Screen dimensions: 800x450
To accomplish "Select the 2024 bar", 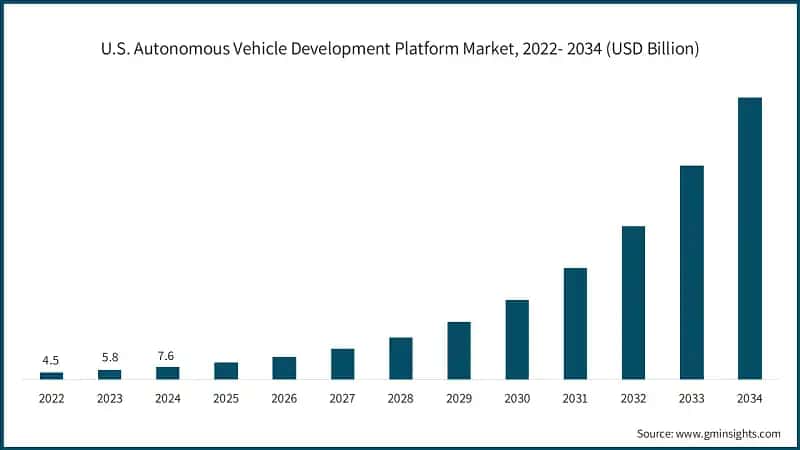I will tap(168, 373).
